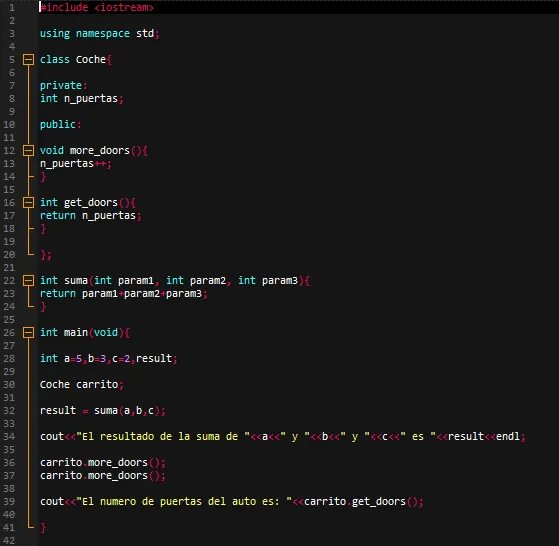Click n_puertas in the increment statement
This screenshot has width=559, height=546.
pyautogui.click(x=67, y=164)
